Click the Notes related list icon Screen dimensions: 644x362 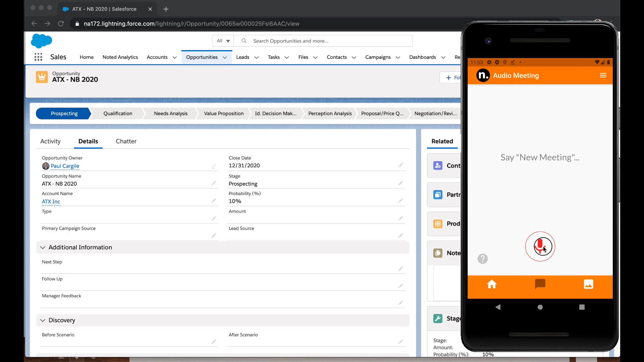[438, 253]
